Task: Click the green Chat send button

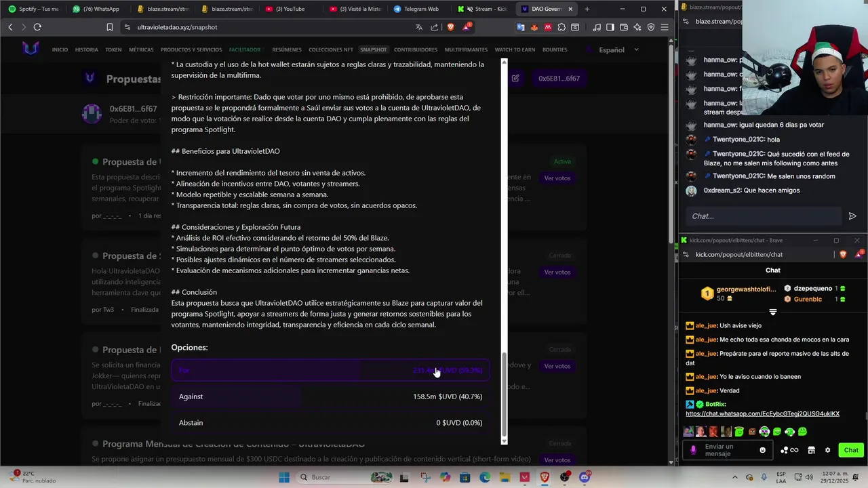Action: [851, 450]
